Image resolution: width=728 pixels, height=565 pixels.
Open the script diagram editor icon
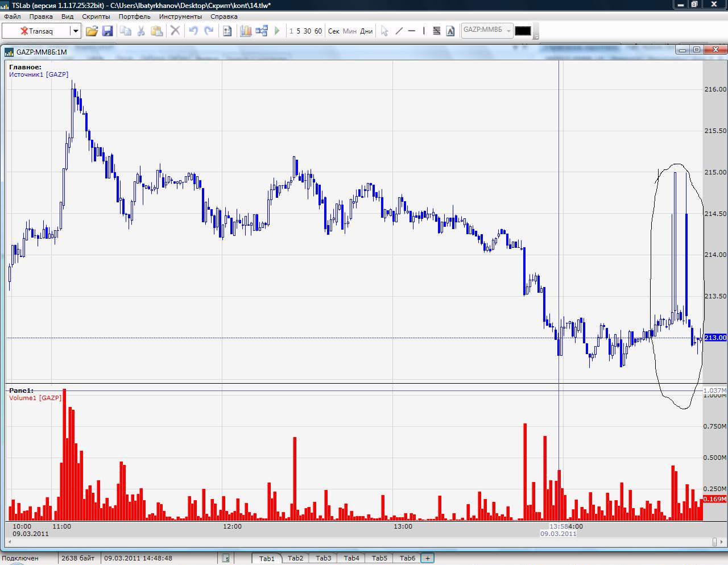262,31
